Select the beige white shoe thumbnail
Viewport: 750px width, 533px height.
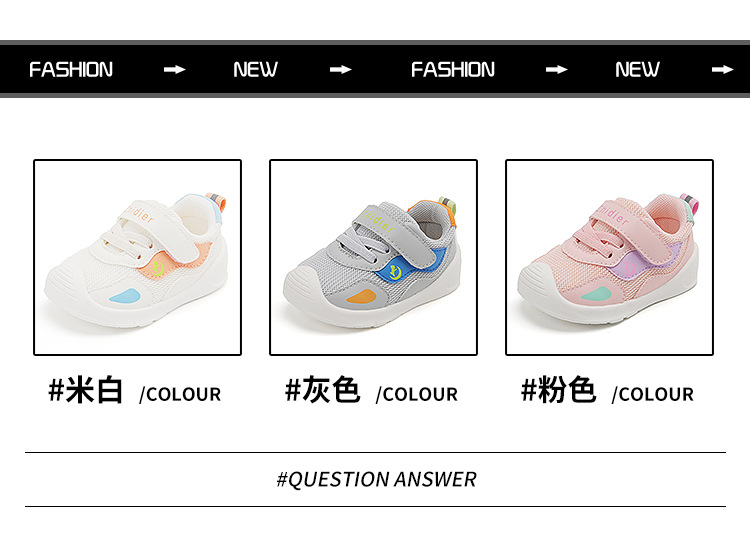click(x=137, y=257)
